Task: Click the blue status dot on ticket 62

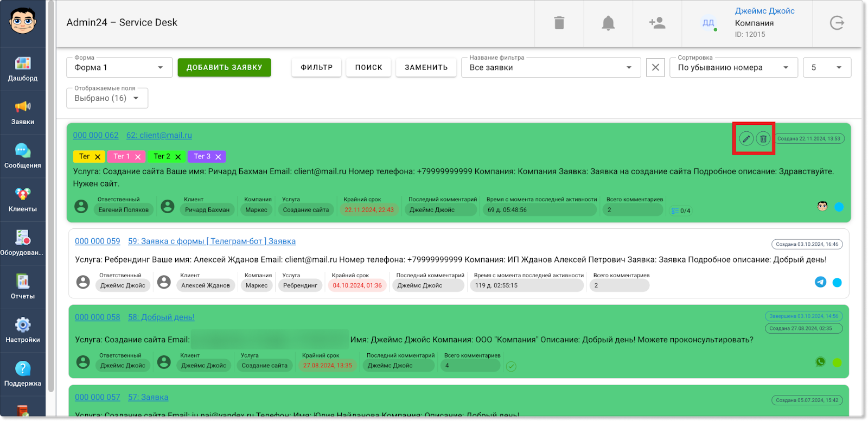Action: (839, 207)
